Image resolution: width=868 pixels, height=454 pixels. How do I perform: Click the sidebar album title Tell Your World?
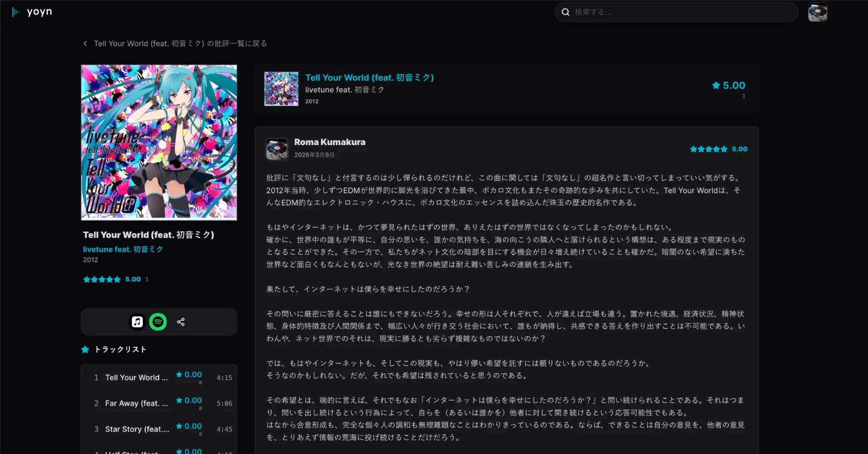tap(149, 235)
